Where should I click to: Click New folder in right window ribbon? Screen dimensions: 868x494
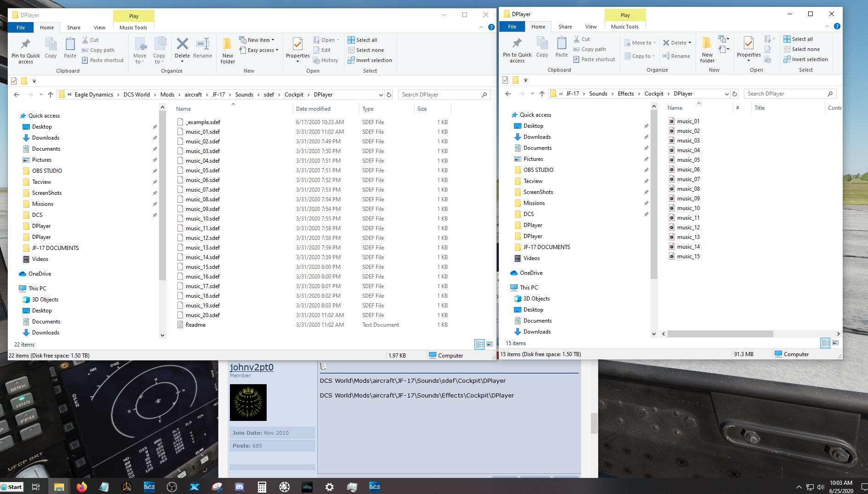[x=707, y=50]
